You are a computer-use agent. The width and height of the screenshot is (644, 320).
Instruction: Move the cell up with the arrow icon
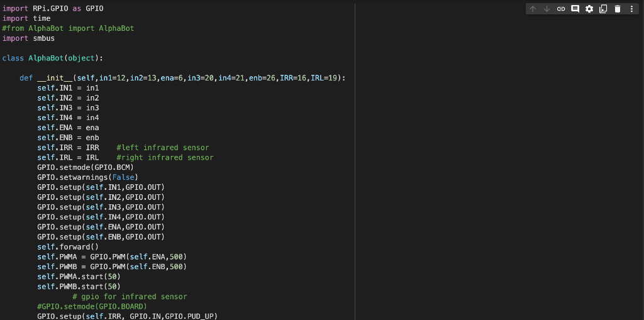pyautogui.click(x=533, y=9)
